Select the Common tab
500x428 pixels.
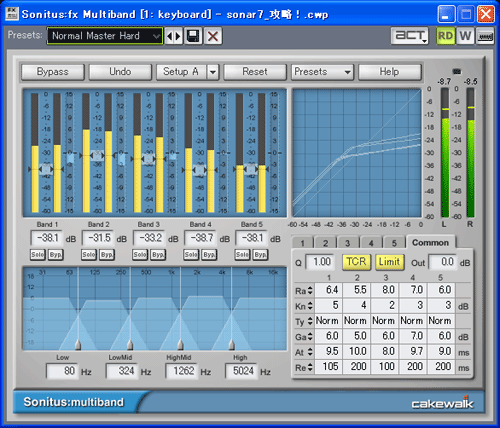click(430, 242)
